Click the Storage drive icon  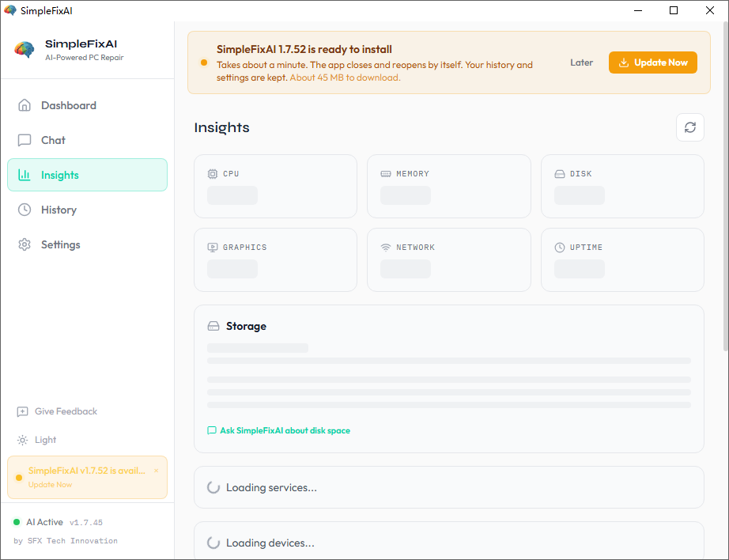pyautogui.click(x=213, y=326)
